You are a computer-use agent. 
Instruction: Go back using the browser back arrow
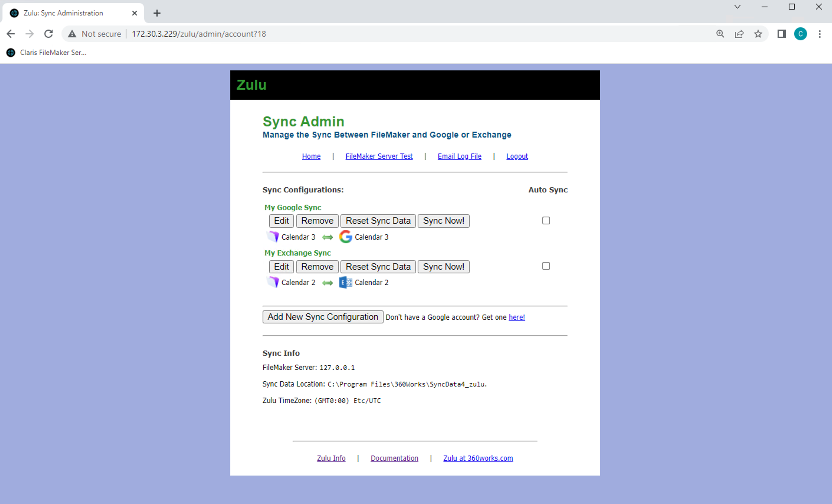click(11, 34)
